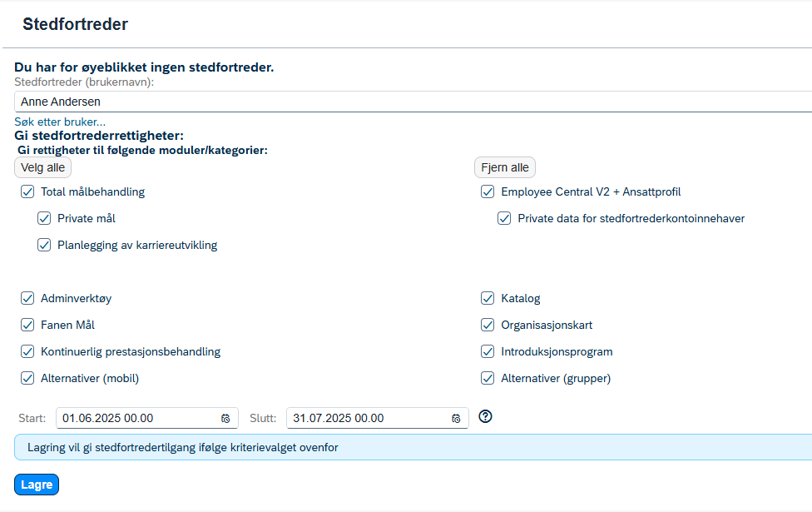Viewport: 812px width, 512px height.
Task: Disable the Adminverktøy checkbox
Action: [x=27, y=298]
